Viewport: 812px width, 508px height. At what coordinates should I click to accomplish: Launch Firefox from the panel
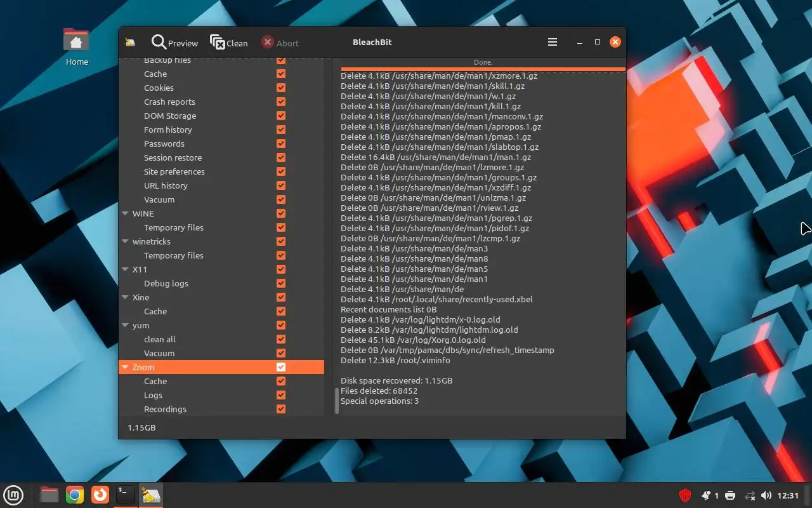[100, 495]
